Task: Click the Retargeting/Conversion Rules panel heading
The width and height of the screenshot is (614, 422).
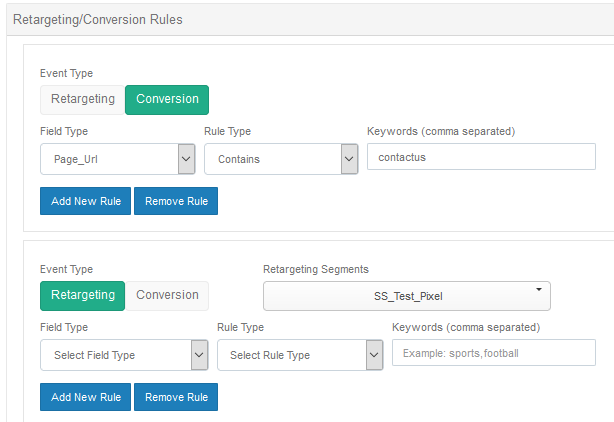Action: tap(97, 19)
